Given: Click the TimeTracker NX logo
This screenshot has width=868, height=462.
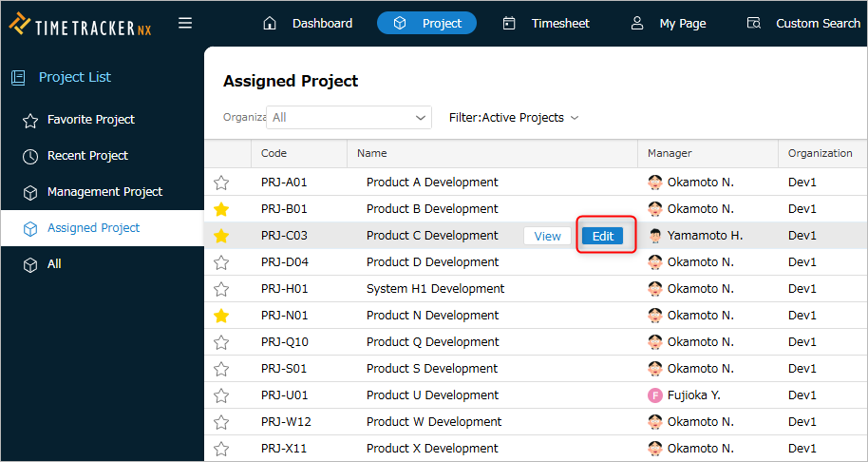Looking at the screenshot, I should [x=81, y=25].
